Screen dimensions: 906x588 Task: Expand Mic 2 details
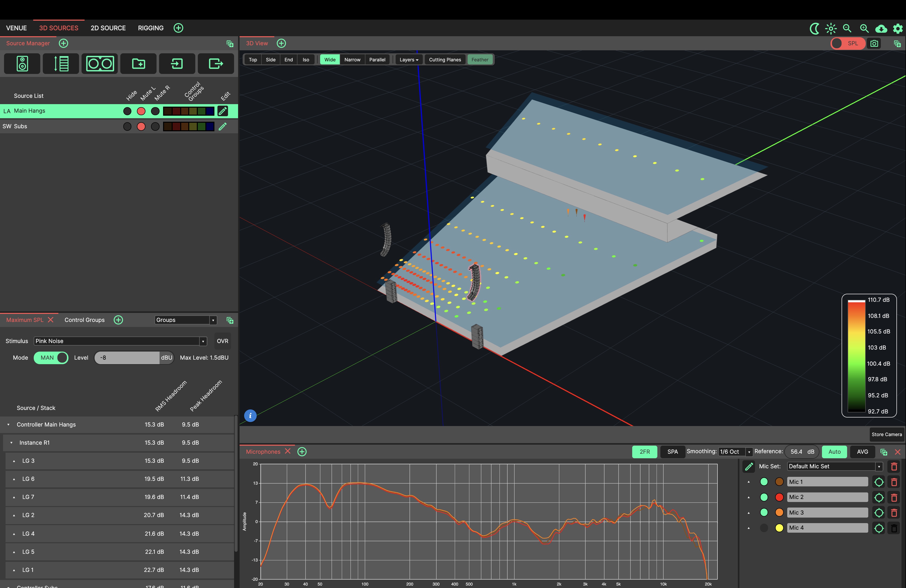[x=748, y=497]
